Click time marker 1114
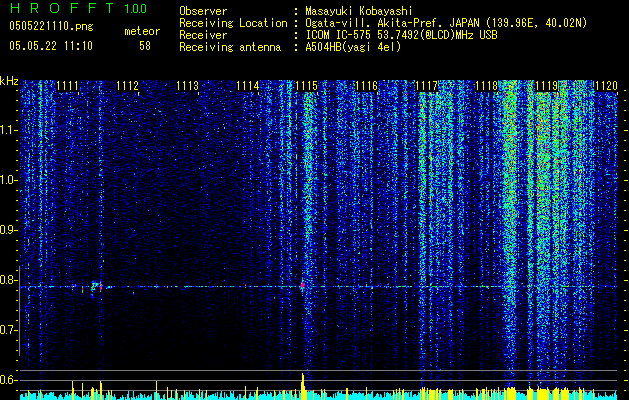Image resolution: width=629 pixels, height=400 pixels. point(248,86)
